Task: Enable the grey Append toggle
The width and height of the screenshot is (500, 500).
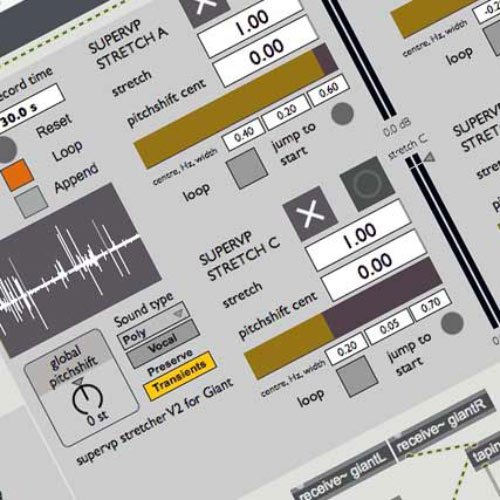Action: 31,202
